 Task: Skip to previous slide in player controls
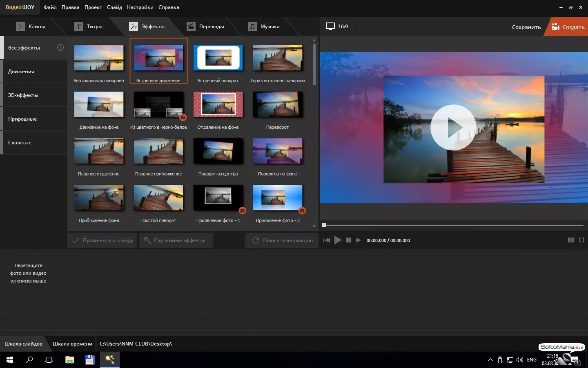coord(327,240)
